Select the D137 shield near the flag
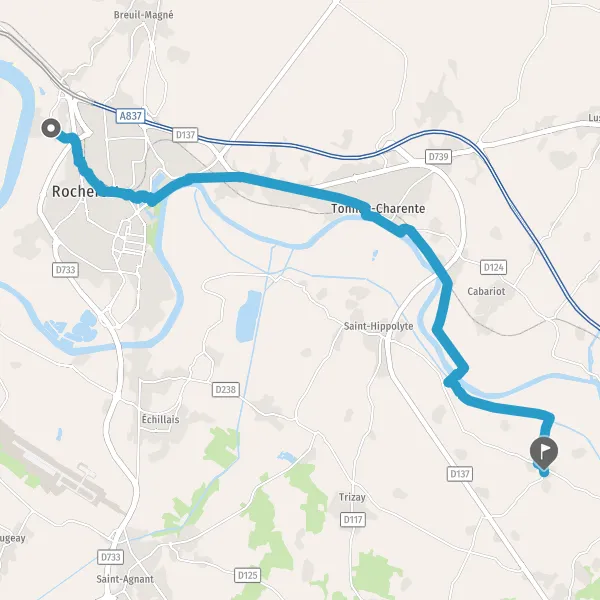 [460, 474]
